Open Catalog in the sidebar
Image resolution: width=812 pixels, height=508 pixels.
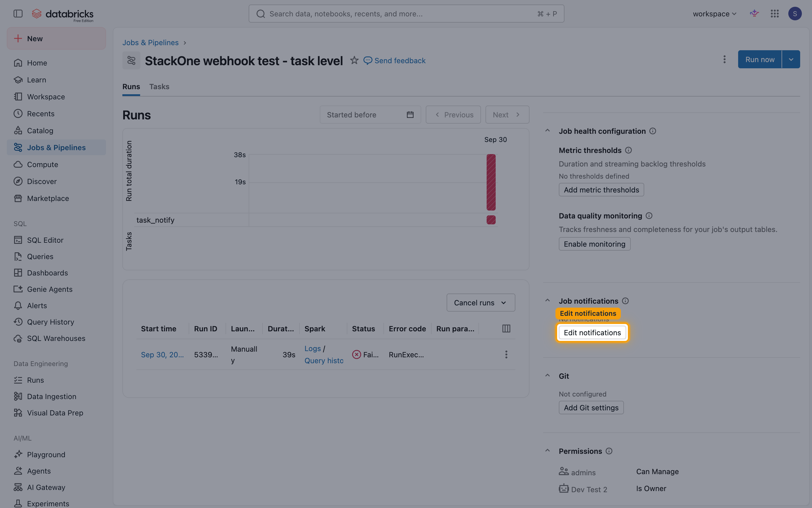[x=56, y=131]
